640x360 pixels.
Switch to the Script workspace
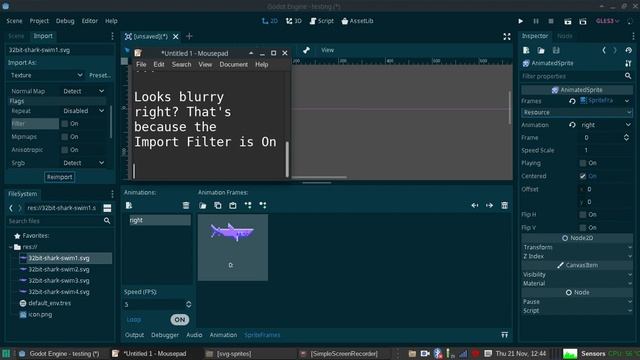click(322, 21)
